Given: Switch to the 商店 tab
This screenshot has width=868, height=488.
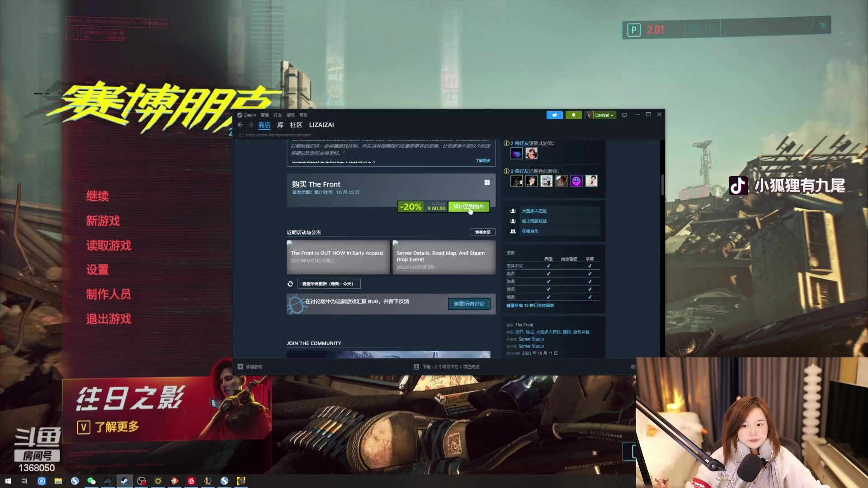Looking at the screenshot, I should (264, 125).
